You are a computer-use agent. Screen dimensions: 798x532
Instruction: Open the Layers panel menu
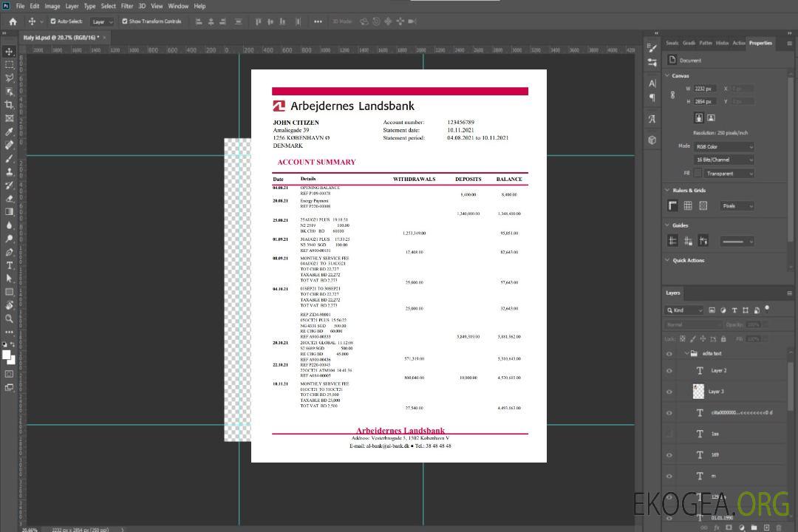(x=789, y=293)
